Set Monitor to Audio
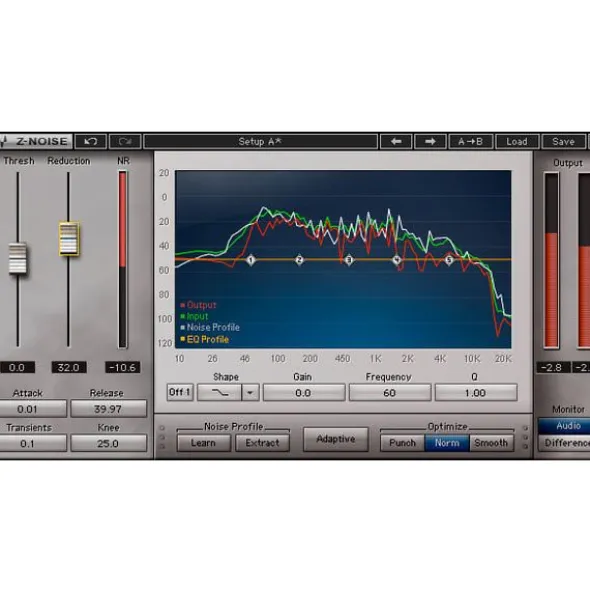Screen dimensions: 590x591 [564, 426]
